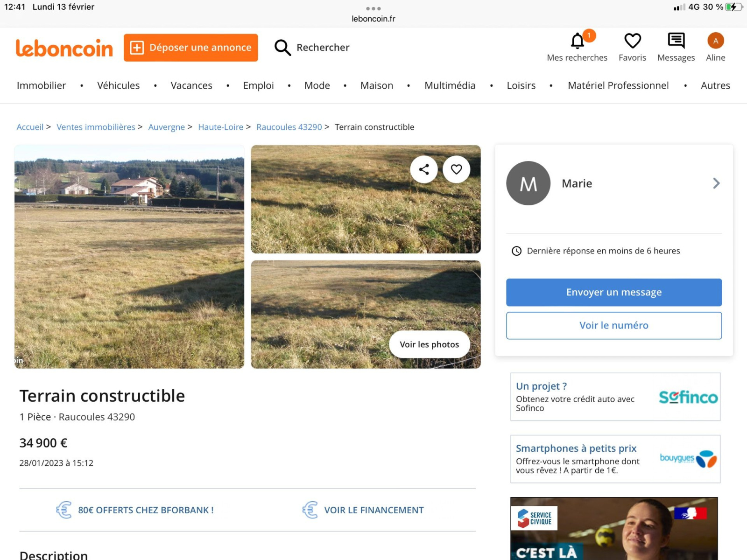Viewport: 747px width, 560px height.
Task: Select the Multimédia category
Action: point(450,85)
